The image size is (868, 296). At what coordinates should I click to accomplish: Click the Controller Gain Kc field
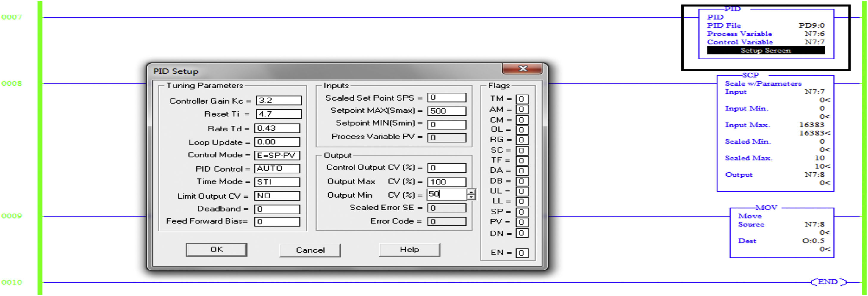(x=278, y=101)
